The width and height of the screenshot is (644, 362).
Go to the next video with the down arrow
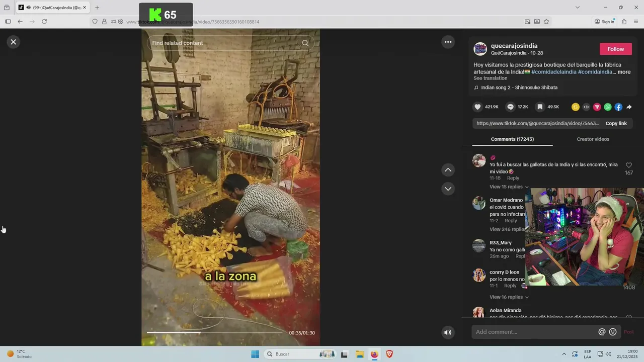[x=448, y=189]
